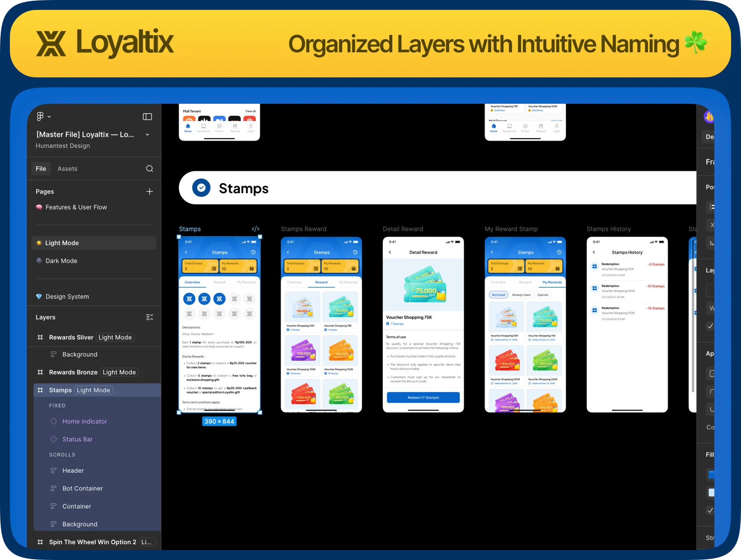Image resolution: width=741 pixels, height=560 pixels.
Task: Open file name dropdown chevron
Action: pyautogui.click(x=147, y=135)
